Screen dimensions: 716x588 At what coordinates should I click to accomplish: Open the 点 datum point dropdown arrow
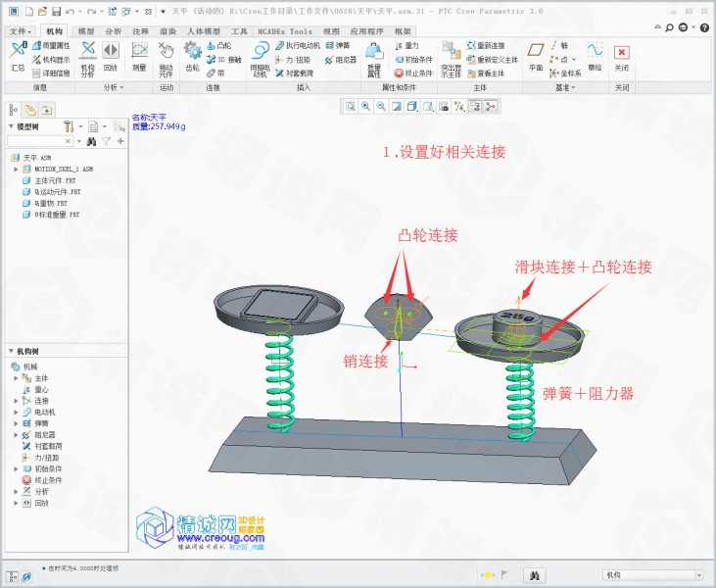coord(574,60)
